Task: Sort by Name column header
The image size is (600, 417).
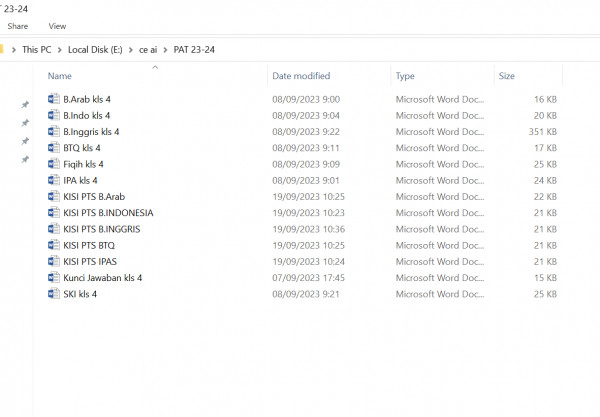Action: [60, 76]
